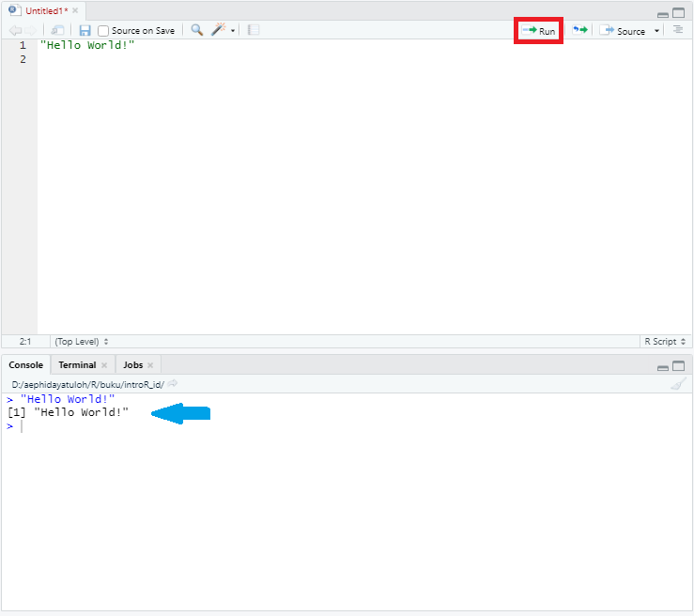Viewport: 694px width, 616px height.
Task: Close the Untitled1 tab
Action: coord(75,10)
